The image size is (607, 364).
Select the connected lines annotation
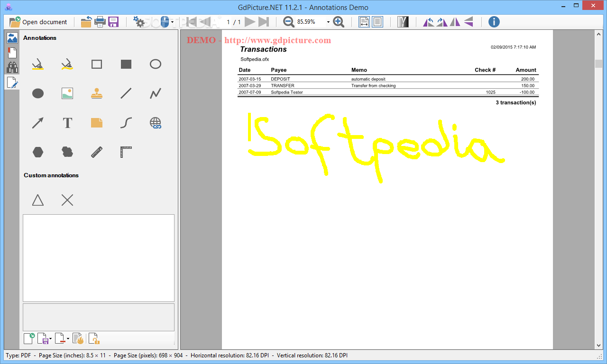(156, 94)
